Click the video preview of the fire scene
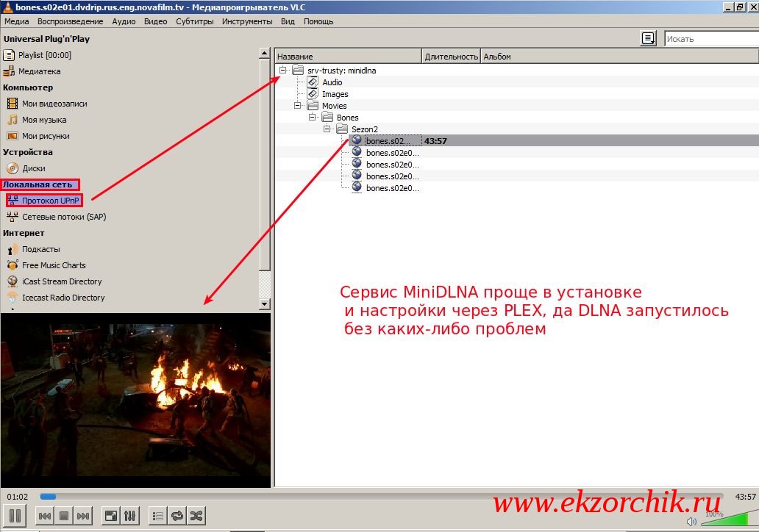759x532 pixels. point(135,400)
